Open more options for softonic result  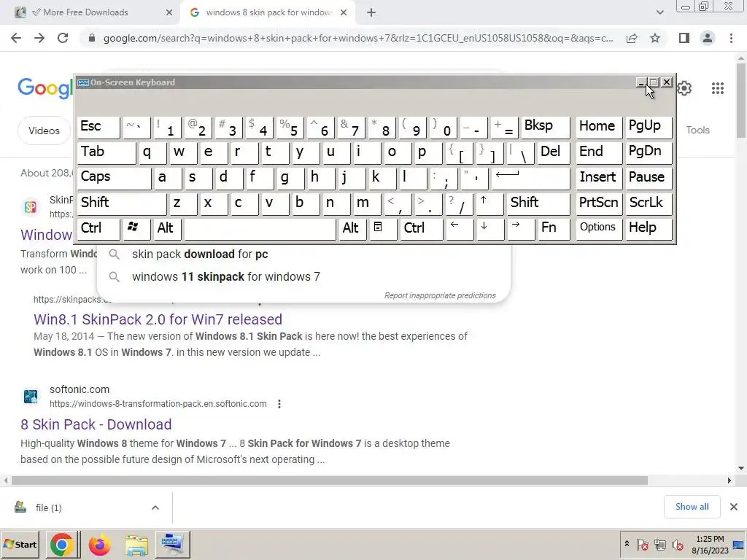[x=279, y=404]
